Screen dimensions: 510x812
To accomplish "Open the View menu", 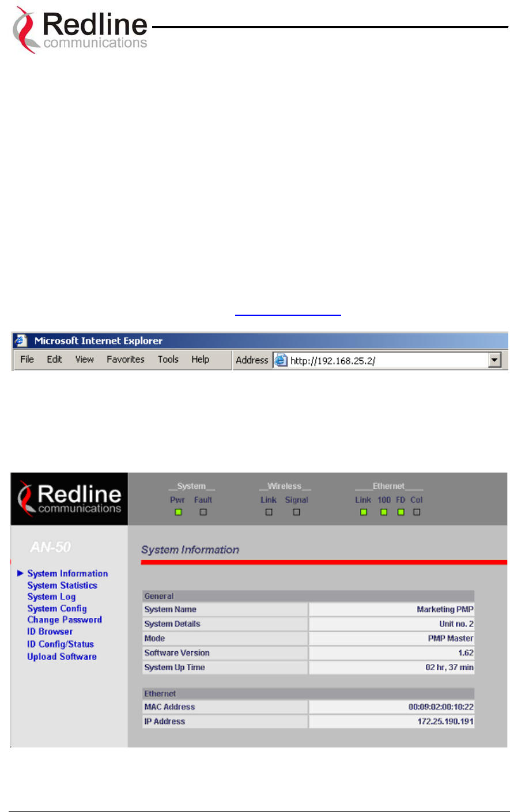I will pos(85,360).
